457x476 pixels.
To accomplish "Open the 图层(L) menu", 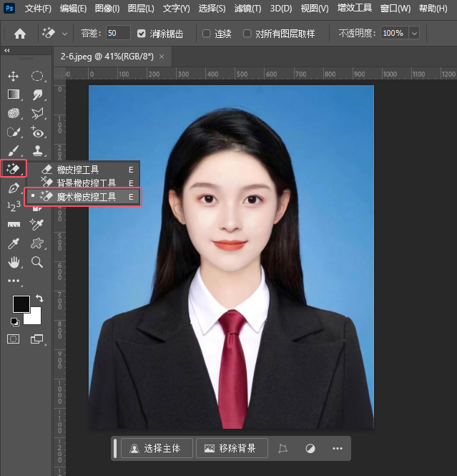I will (141, 9).
